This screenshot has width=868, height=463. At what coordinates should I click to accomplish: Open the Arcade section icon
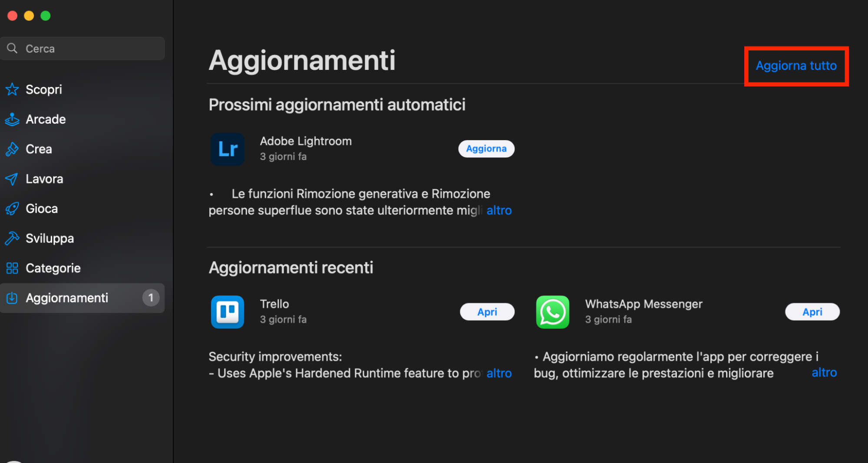coord(12,119)
